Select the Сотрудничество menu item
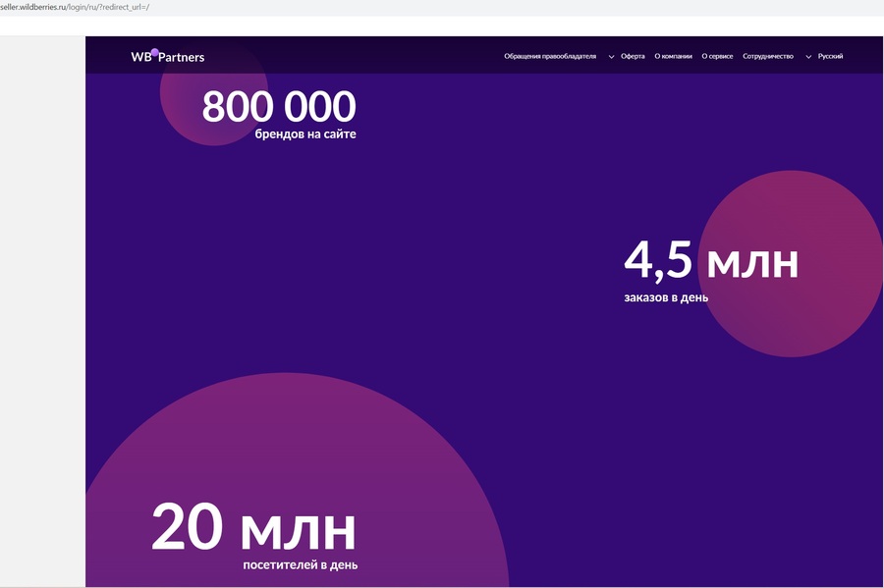This screenshot has width=884, height=588. 768,56
